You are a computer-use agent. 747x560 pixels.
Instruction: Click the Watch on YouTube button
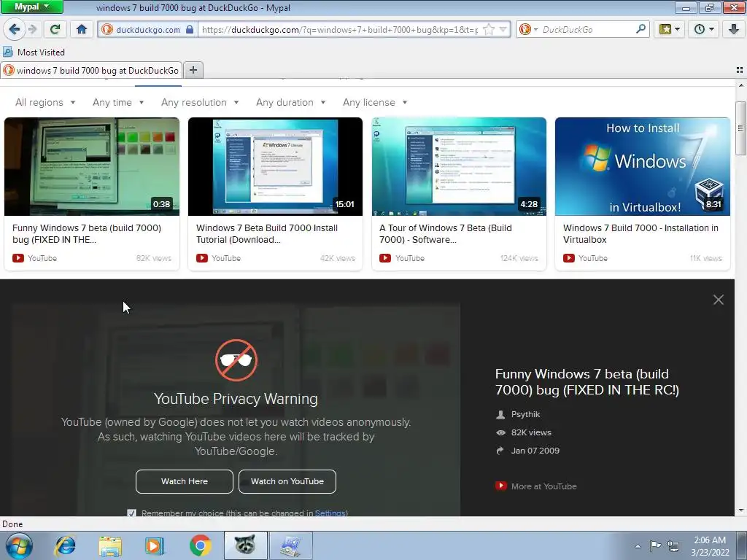pos(287,481)
